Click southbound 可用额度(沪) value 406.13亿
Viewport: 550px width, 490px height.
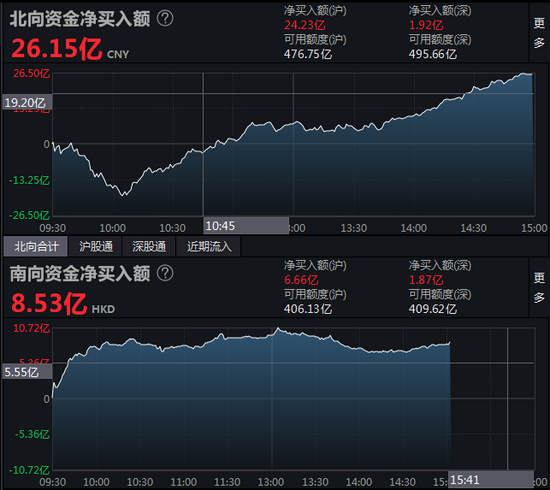pyautogui.click(x=308, y=309)
